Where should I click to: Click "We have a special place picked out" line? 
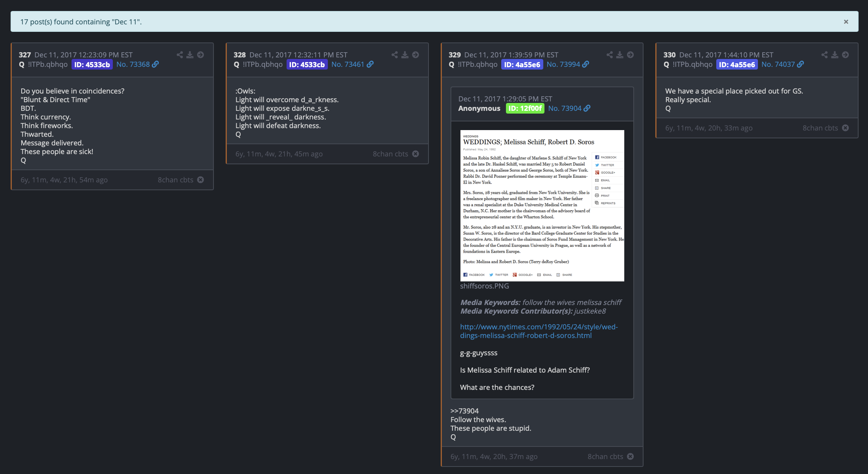(x=734, y=91)
